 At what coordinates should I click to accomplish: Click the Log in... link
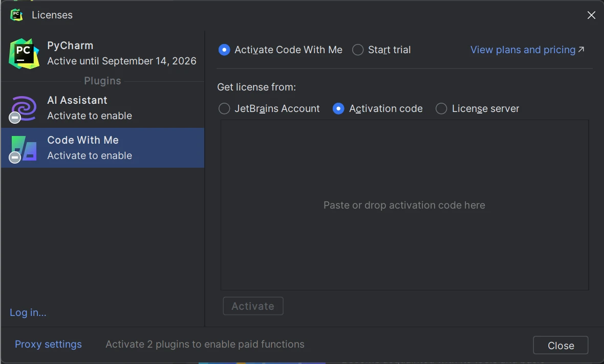point(28,312)
